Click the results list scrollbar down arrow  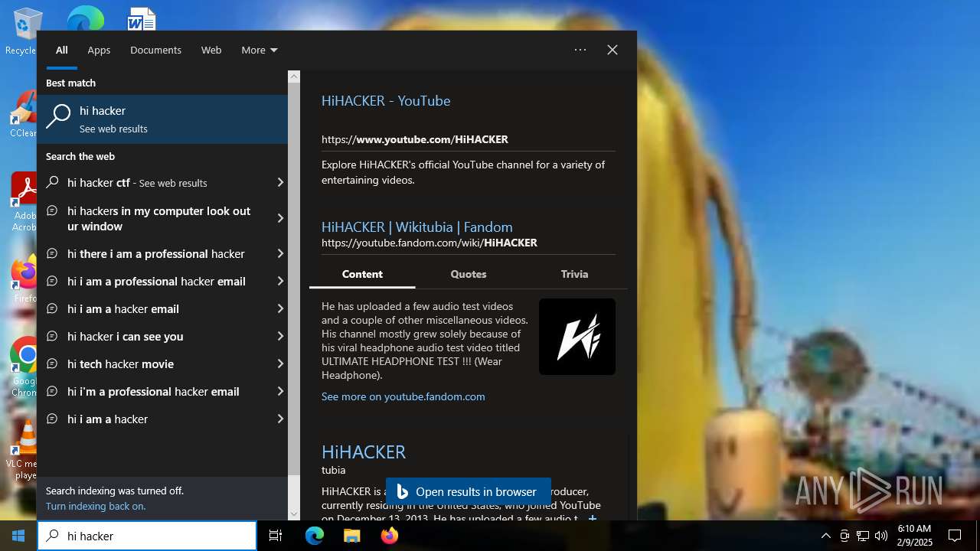[x=294, y=514]
